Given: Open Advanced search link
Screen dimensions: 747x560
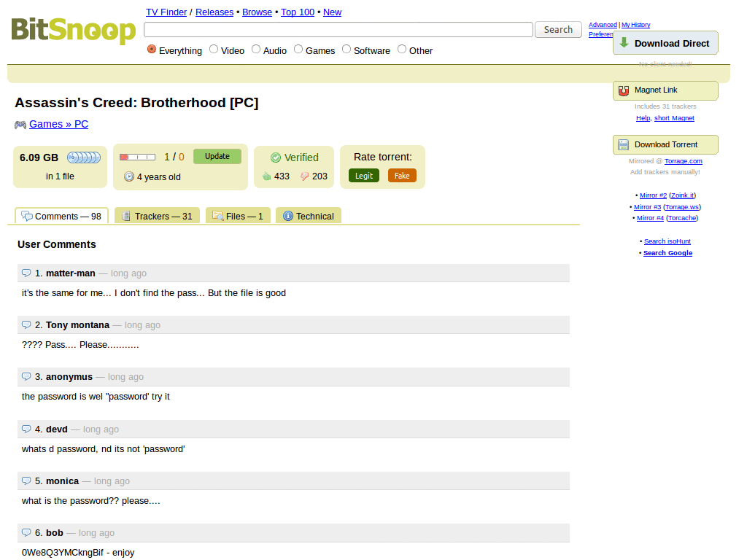Looking at the screenshot, I should tap(603, 25).
